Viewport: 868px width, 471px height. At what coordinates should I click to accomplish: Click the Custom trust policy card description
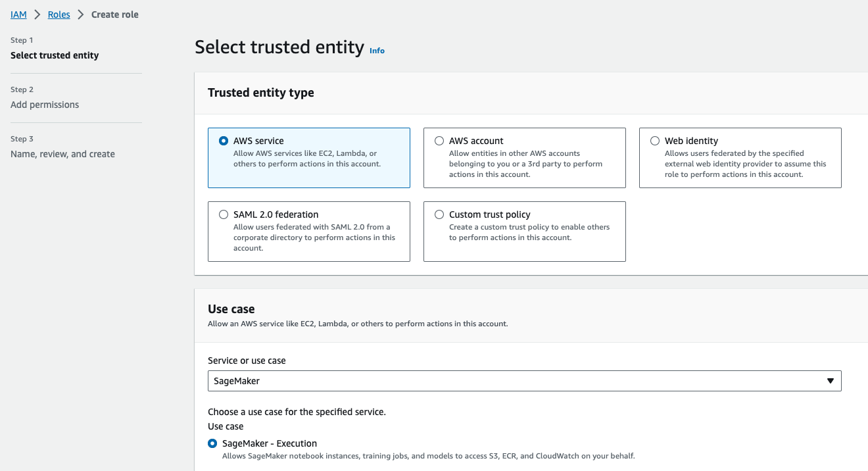point(529,232)
